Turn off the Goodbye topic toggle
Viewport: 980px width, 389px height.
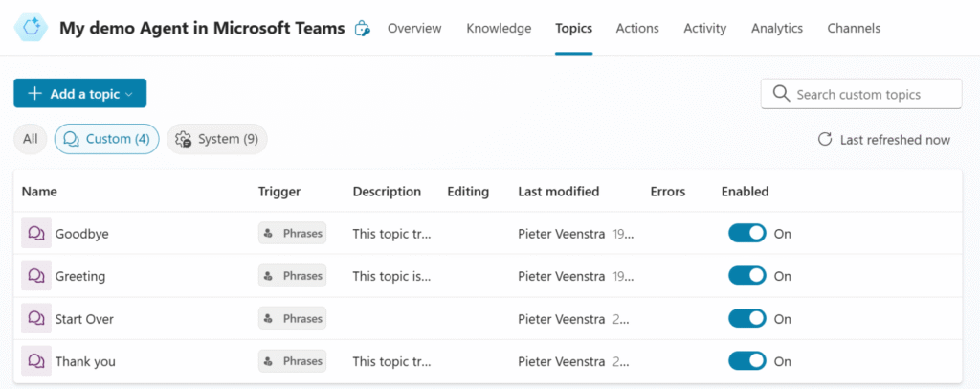[x=746, y=233]
